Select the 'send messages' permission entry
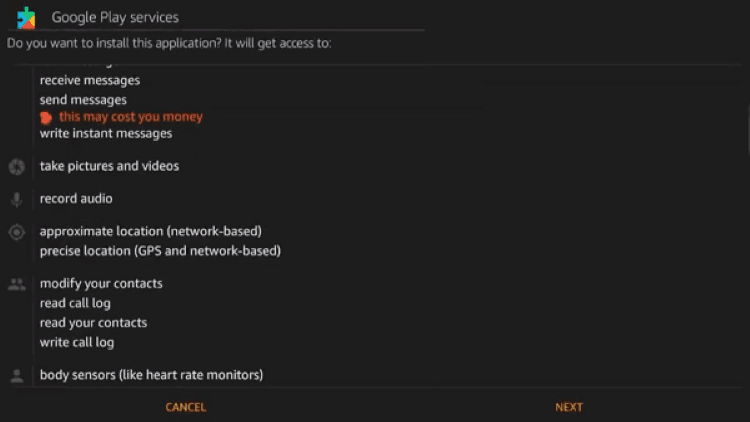Screen dimensions: 750x422 click(x=83, y=100)
